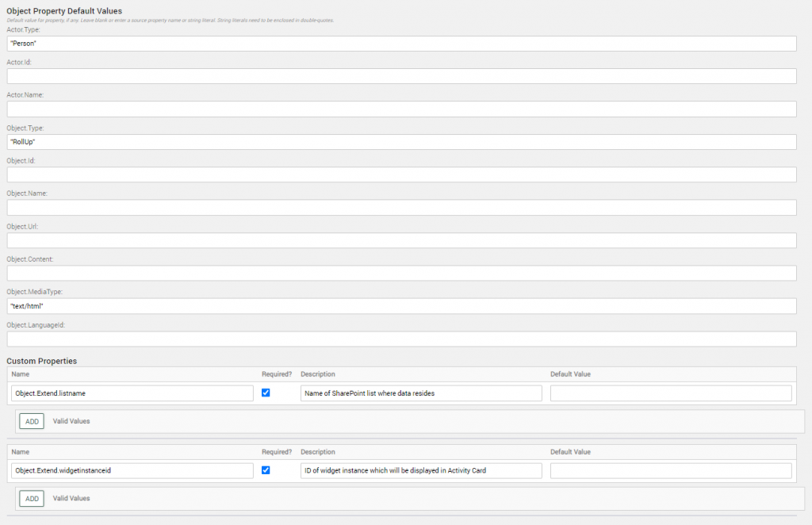Image resolution: width=812 pixels, height=525 pixels.
Task: Focus the empty Actor.Id input field
Action: [401, 76]
